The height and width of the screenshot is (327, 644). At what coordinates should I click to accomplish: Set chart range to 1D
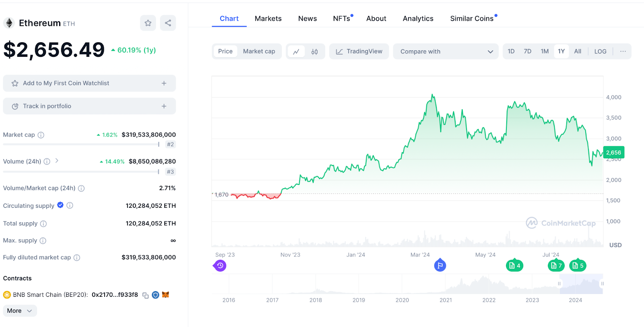(x=511, y=52)
